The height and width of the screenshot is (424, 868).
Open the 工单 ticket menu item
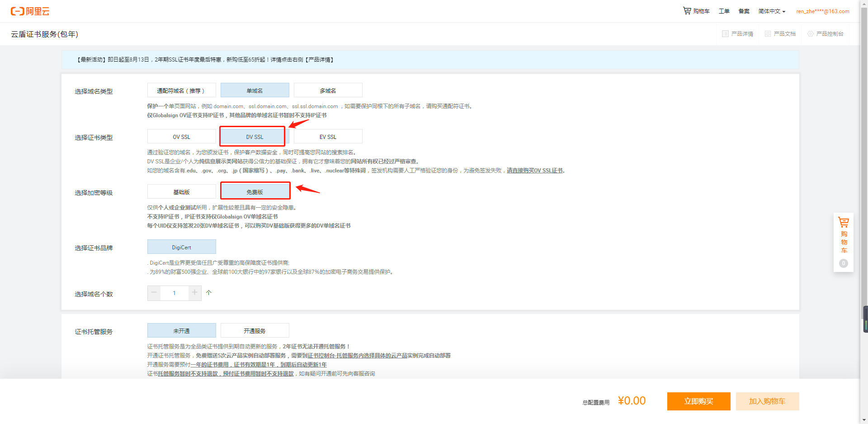724,11
